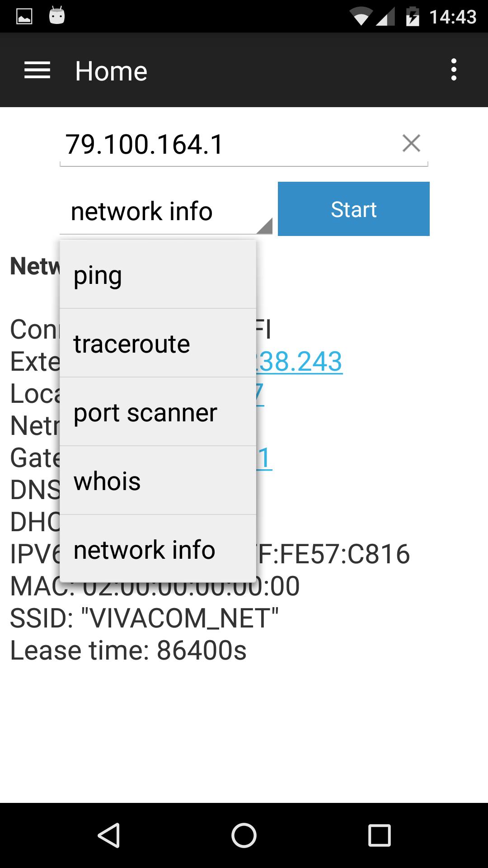Tap the Android debug icon in status bar
This screenshot has height=868, width=488.
point(57,16)
